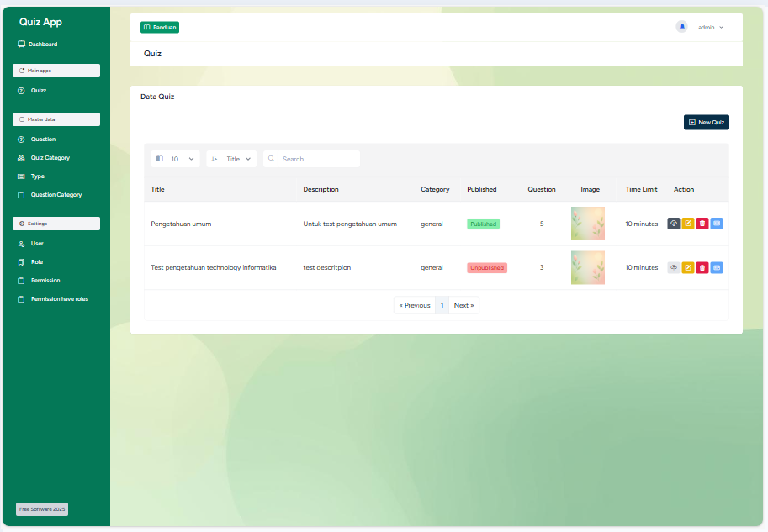Open the Role settings page
Viewport: 768px width, 532px height.
click(x=30, y=262)
